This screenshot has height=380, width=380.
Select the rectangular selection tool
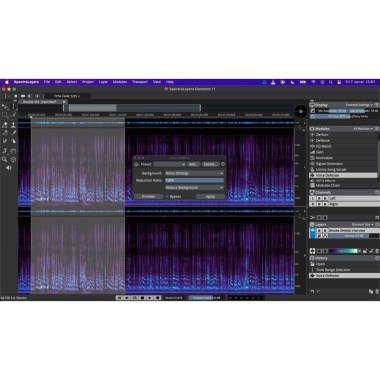click(x=5, y=115)
